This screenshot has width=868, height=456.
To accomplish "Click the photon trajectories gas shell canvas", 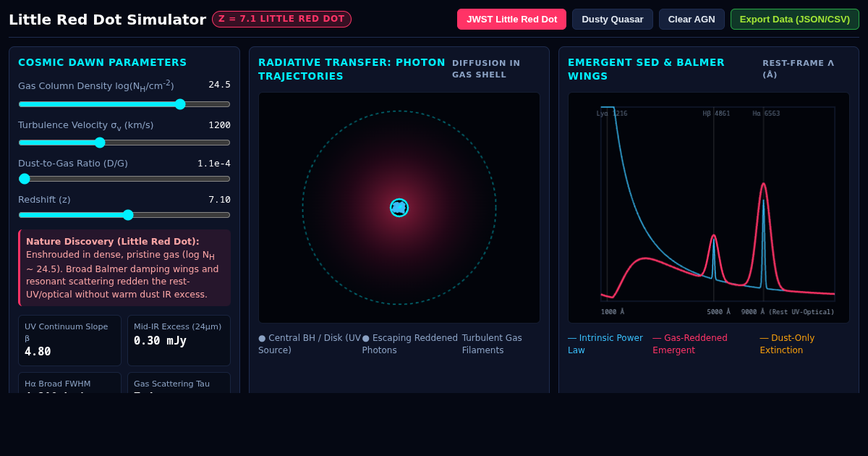I will (399, 208).
